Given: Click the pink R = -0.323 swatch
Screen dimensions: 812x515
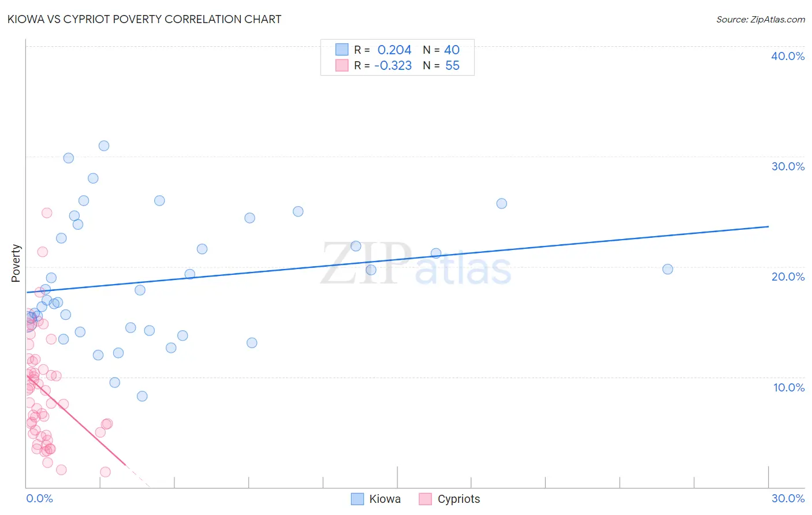Looking at the screenshot, I should [342, 65].
